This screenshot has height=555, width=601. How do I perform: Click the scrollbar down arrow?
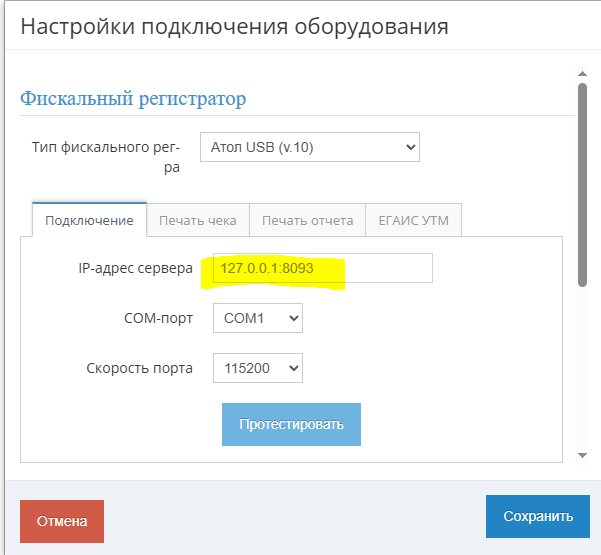point(583,455)
